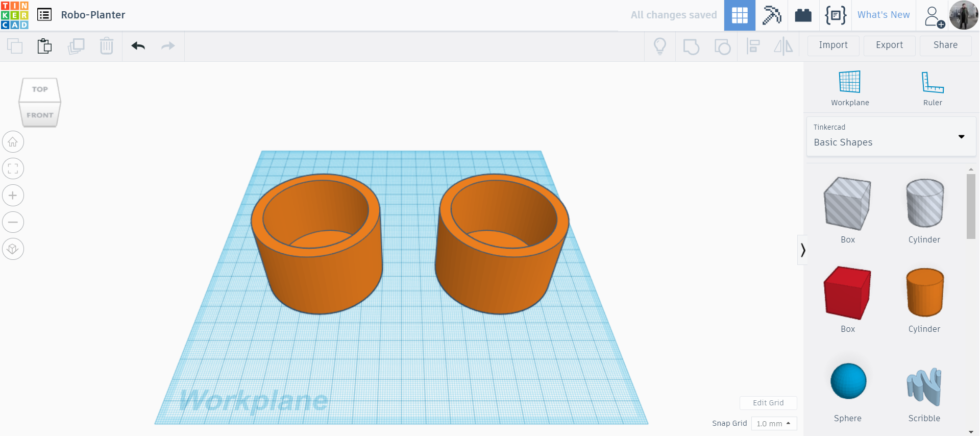This screenshot has width=980, height=436.
Task: Click the shapes panel scroll up arrow
Action: pos(971,169)
